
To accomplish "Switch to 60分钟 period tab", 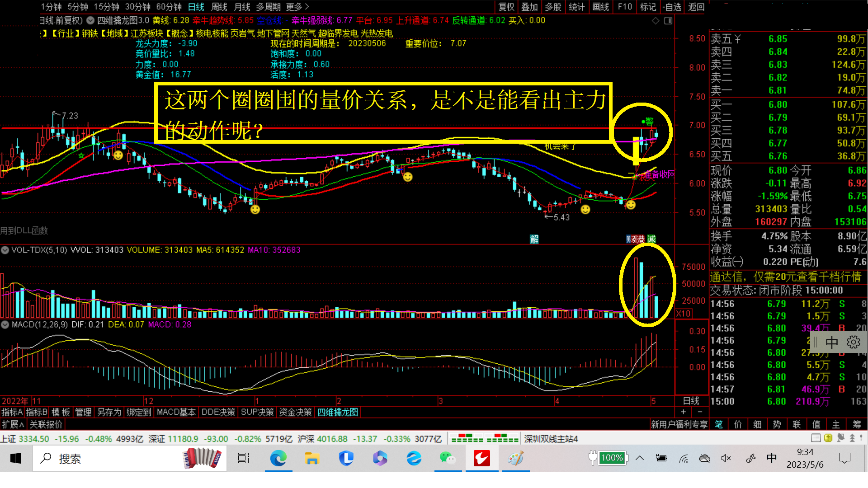I will pos(169,7).
